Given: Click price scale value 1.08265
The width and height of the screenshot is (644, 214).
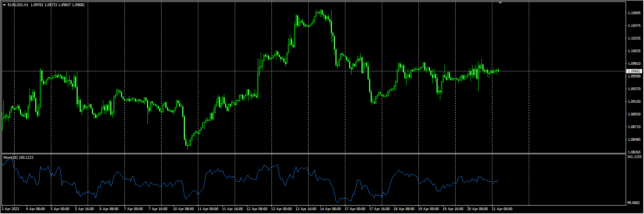Looking at the screenshot, I should click(634, 152).
